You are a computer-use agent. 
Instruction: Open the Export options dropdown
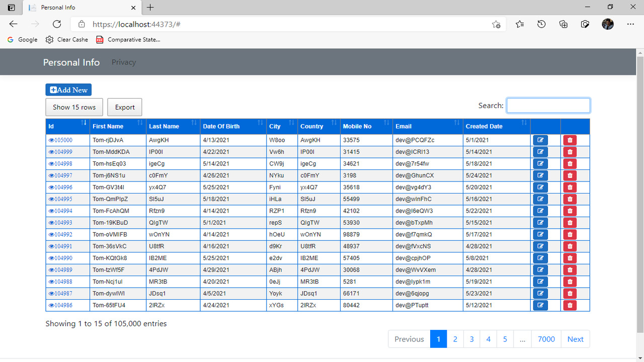point(125,107)
